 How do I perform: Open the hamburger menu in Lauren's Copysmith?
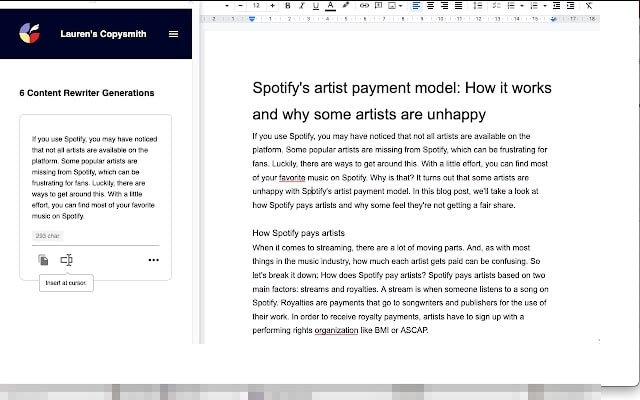pyautogui.click(x=173, y=34)
